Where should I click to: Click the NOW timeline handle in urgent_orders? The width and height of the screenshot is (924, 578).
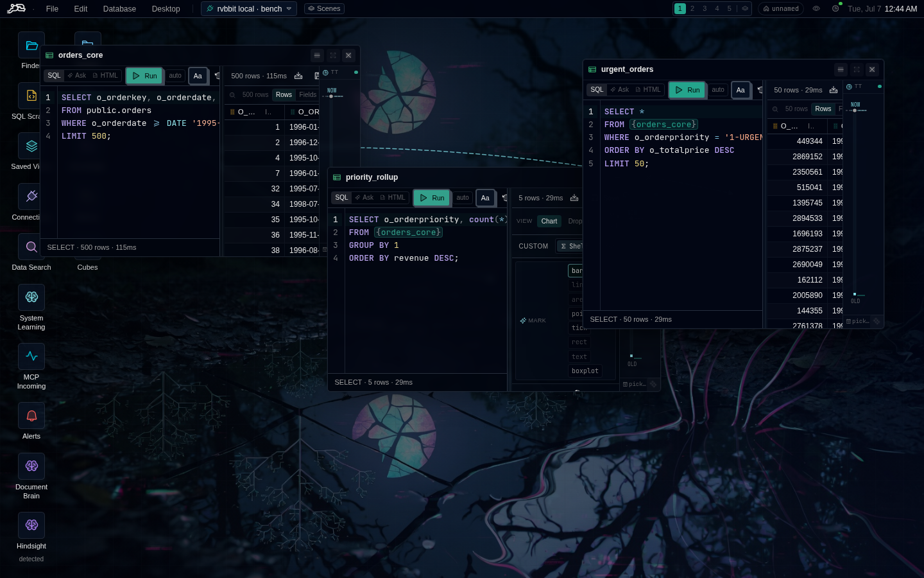point(855,110)
